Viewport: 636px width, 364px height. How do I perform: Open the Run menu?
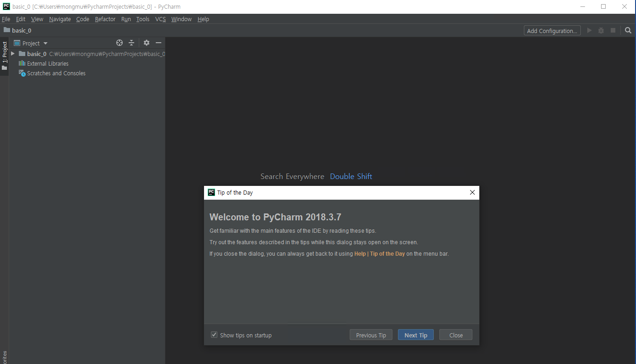(126, 19)
